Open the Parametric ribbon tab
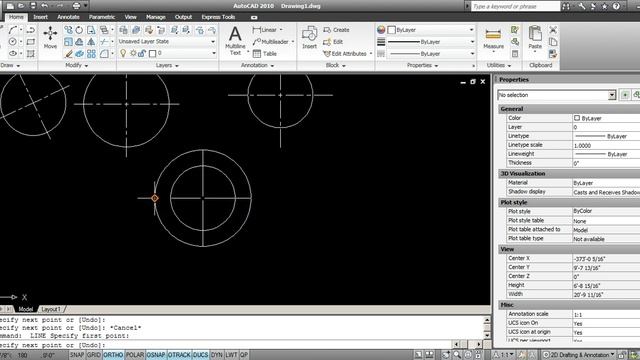The height and width of the screenshot is (360, 640). pos(102,17)
